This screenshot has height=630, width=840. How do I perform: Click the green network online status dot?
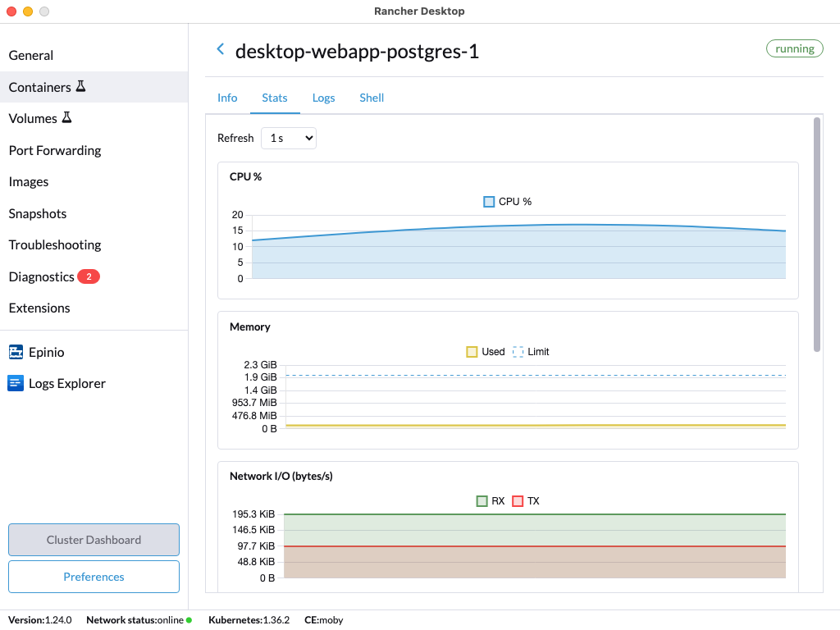coord(189,620)
